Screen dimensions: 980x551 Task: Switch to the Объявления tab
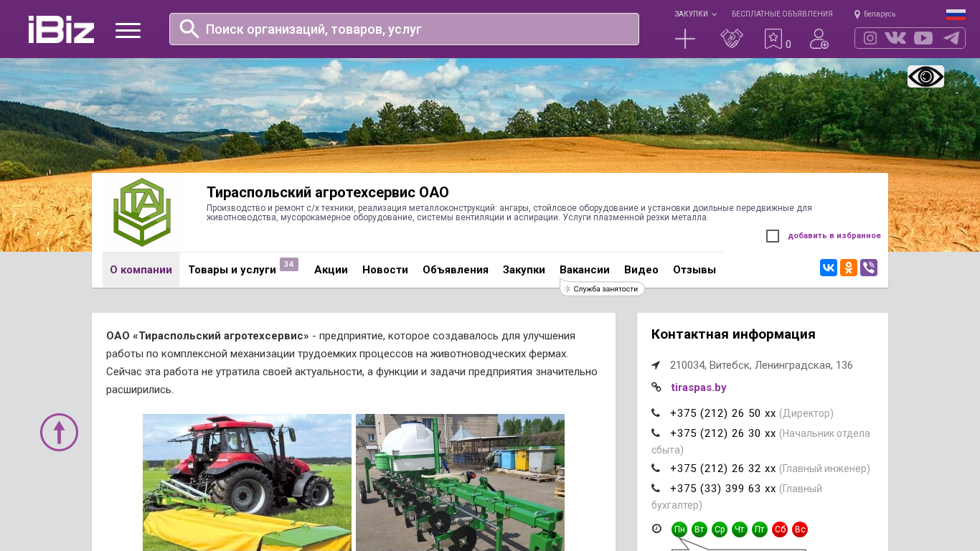point(456,270)
